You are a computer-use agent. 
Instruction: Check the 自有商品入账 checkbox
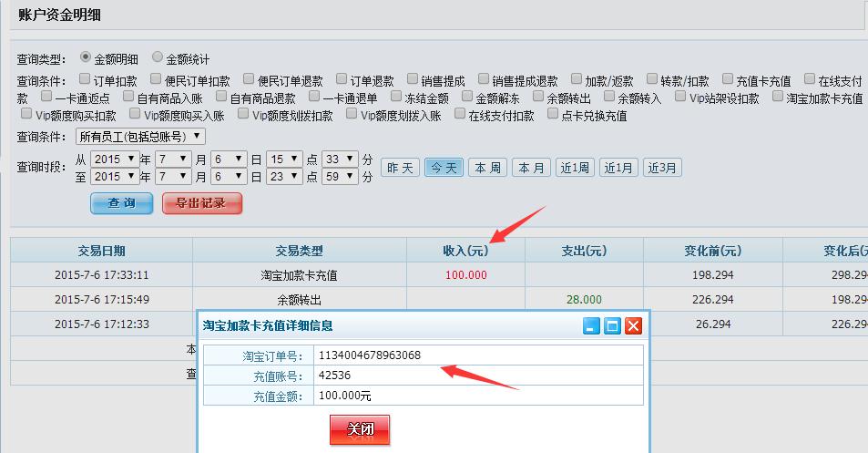click(128, 97)
